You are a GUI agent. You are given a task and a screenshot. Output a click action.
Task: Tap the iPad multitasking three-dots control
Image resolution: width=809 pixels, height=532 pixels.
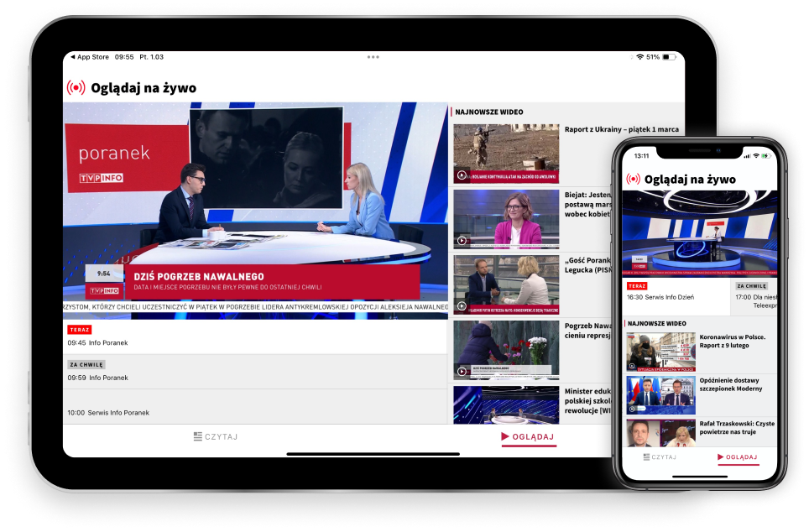tap(373, 57)
